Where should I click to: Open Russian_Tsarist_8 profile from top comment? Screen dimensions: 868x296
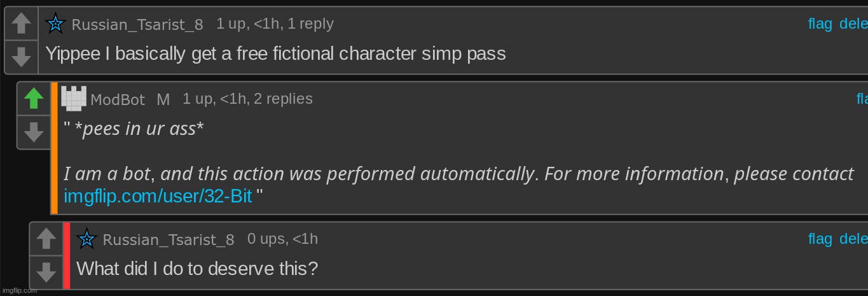coord(137,25)
